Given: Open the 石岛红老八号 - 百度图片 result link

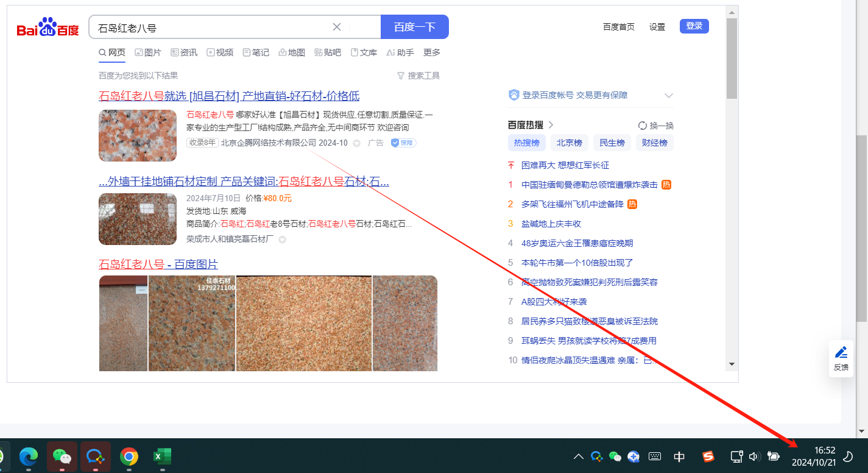Looking at the screenshot, I should [158, 264].
